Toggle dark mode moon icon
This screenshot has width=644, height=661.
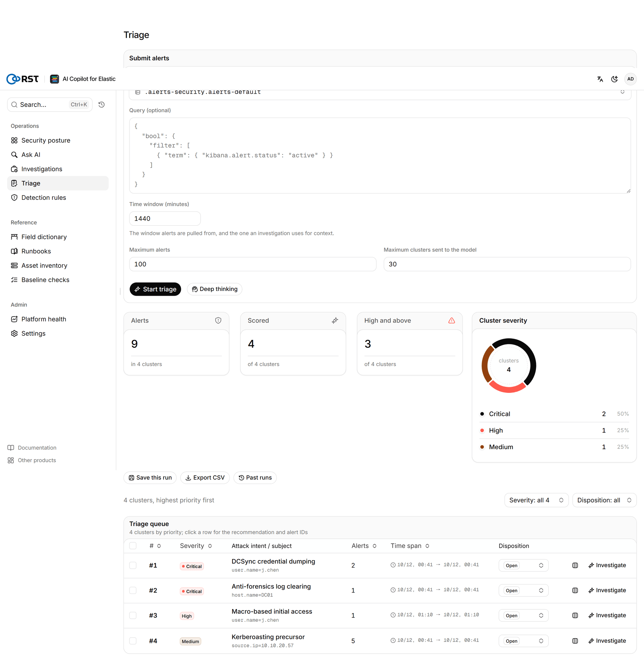pyautogui.click(x=614, y=79)
